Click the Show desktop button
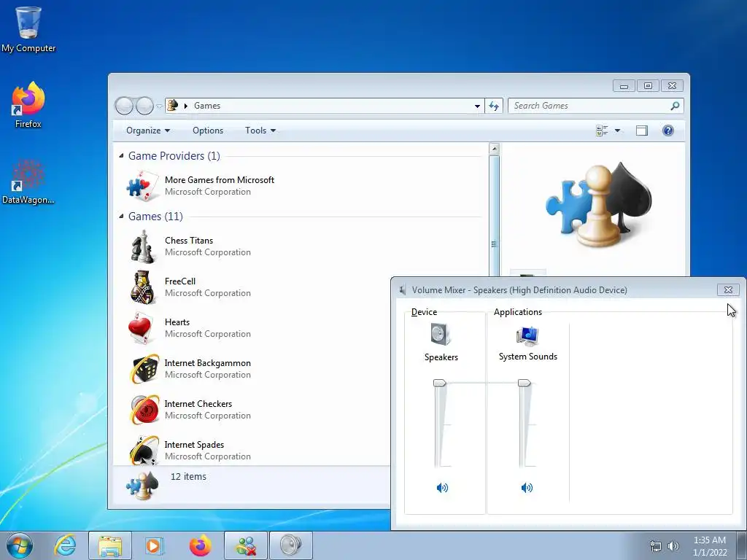 (742, 545)
